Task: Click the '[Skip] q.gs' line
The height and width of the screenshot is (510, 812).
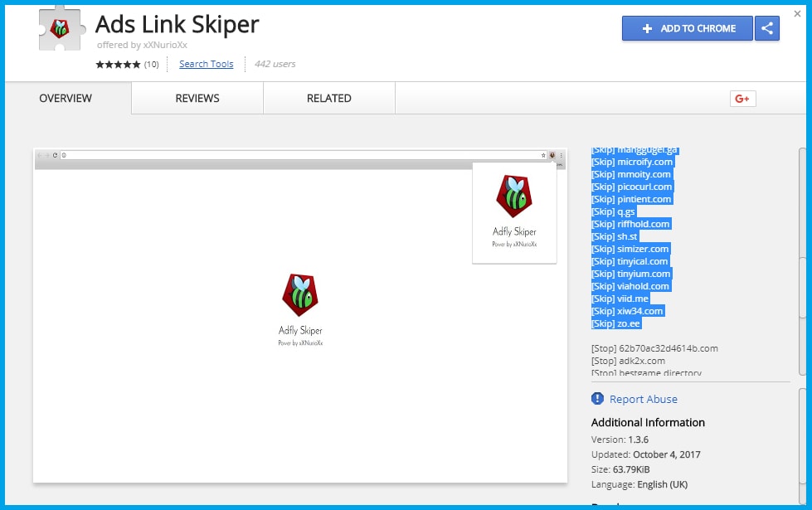Action: 613,211
